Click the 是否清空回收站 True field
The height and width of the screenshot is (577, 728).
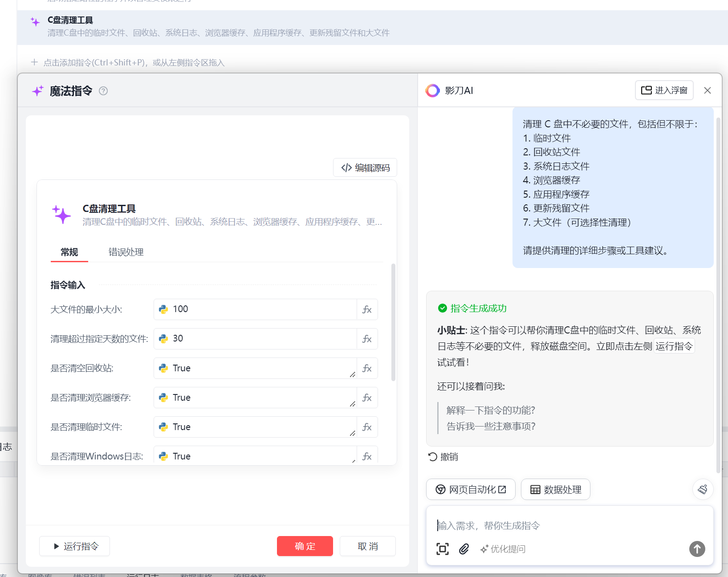coord(255,368)
